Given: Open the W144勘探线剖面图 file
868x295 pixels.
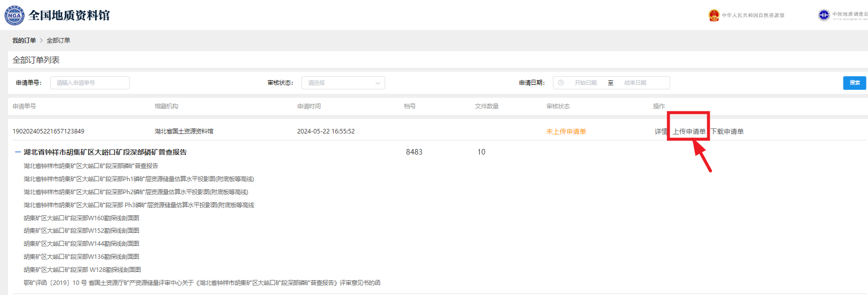Looking at the screenshot, I should (x=81, y=244).
